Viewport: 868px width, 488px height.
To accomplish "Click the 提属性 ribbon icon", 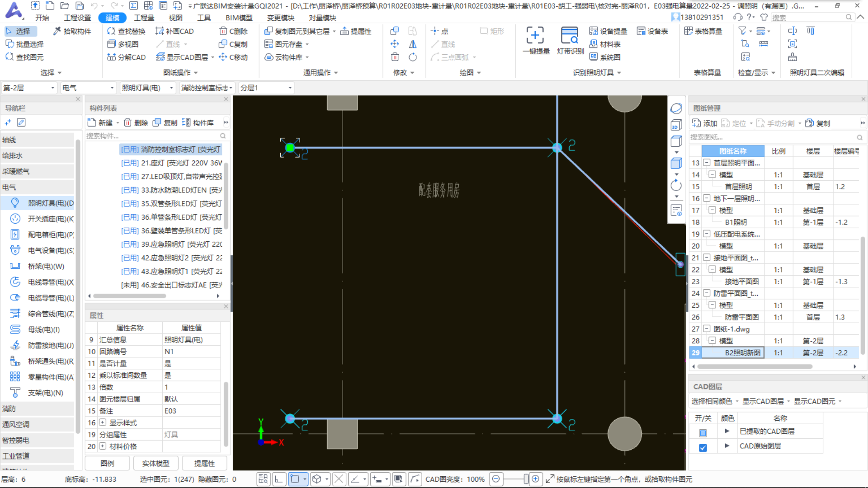I will (x=356, y=31).
